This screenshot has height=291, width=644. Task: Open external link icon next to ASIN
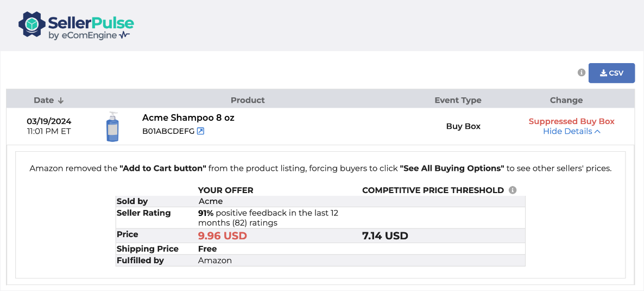200,131
